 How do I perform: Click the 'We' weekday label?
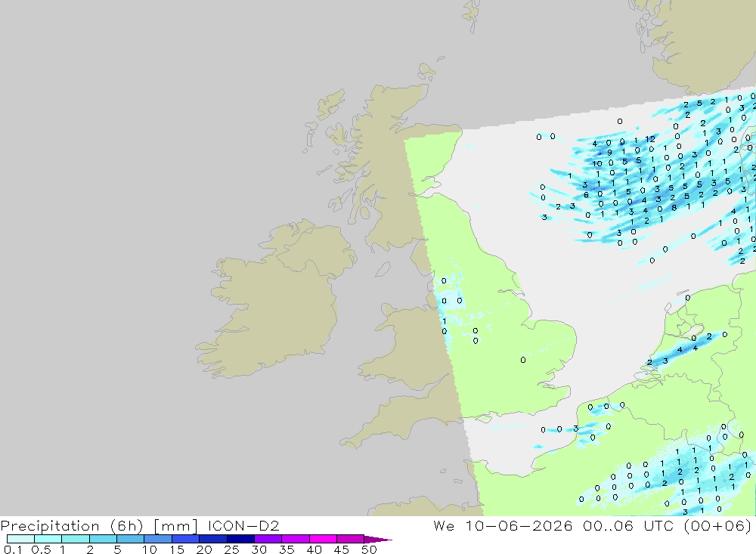pyautogui.click(x=444, y=525)
